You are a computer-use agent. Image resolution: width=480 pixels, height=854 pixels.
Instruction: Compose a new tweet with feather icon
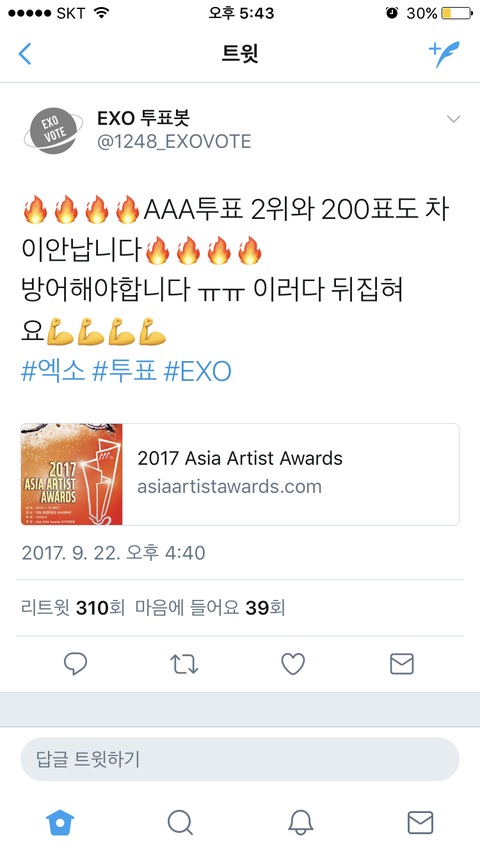[x=444, y=53]
